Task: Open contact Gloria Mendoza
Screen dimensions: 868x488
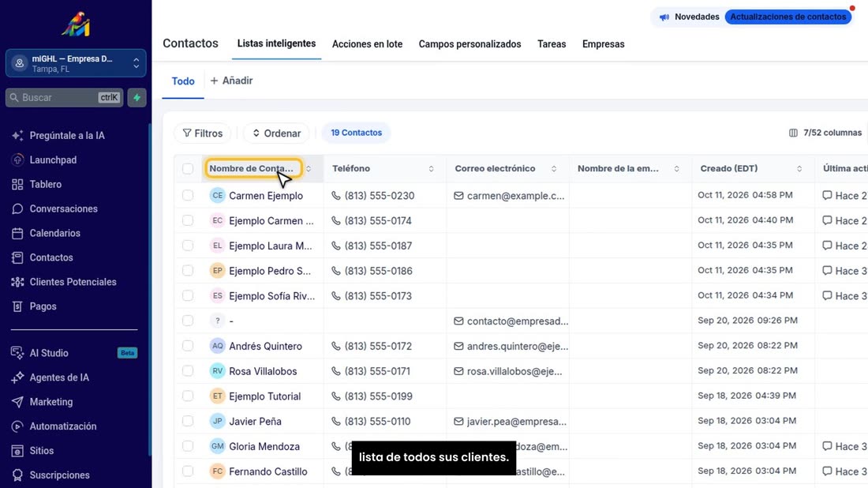Action: [x=264, y=446]
